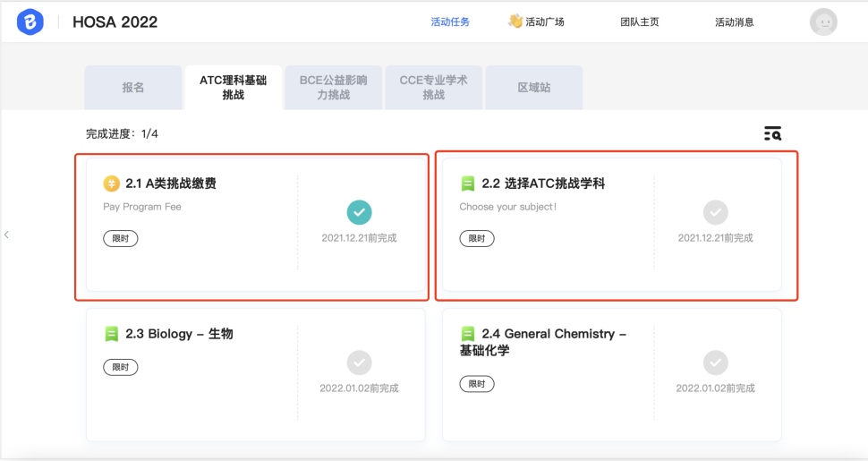Click the Pay Program Fee subtitle
The image size is (868, 461).
pyautogui.click(x=141, y=207)
